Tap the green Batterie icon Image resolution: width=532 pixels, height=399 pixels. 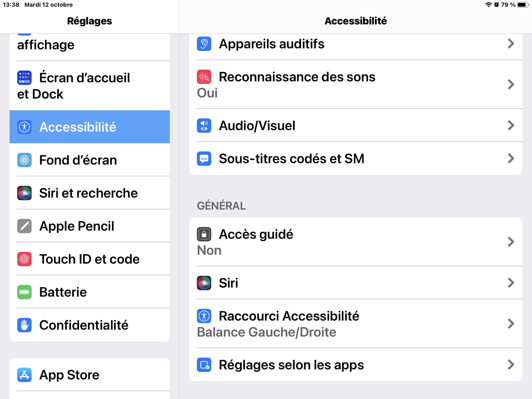[x=24, y=292]
